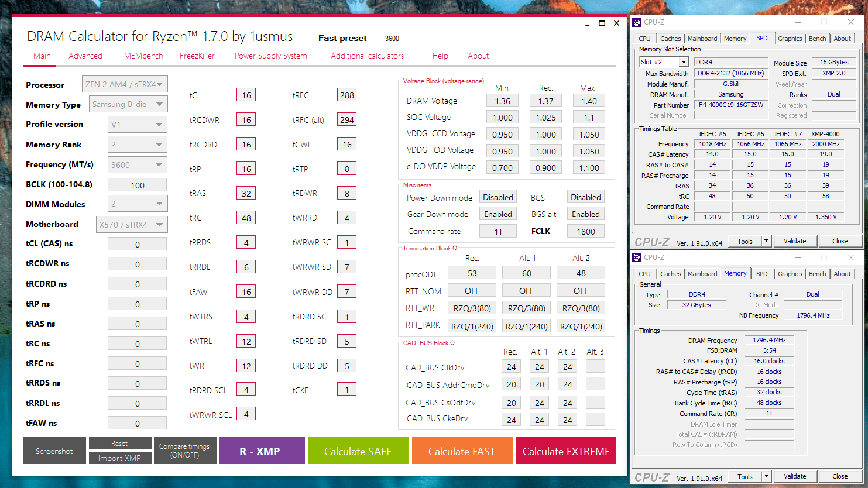Click Validate in top CPU-Z window
Image resolution: width=868 pixels, height=488 pixels.
pos(795,241)
